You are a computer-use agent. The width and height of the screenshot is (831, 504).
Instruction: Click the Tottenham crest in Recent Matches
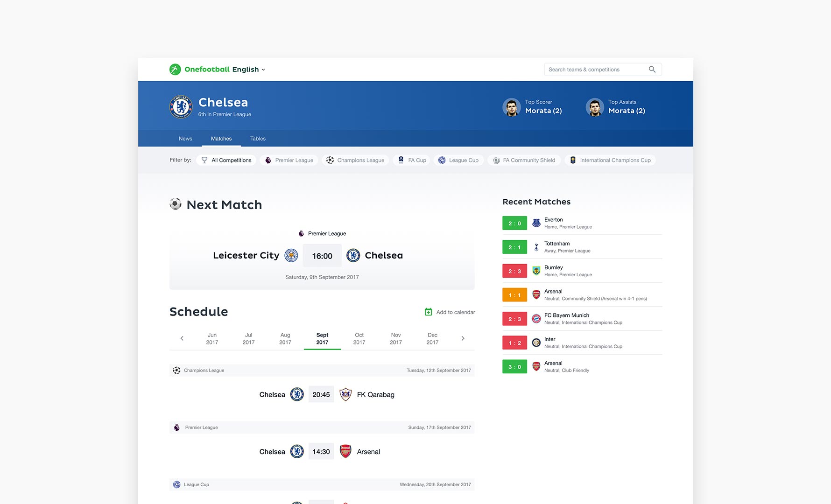[x=536, y=247]
